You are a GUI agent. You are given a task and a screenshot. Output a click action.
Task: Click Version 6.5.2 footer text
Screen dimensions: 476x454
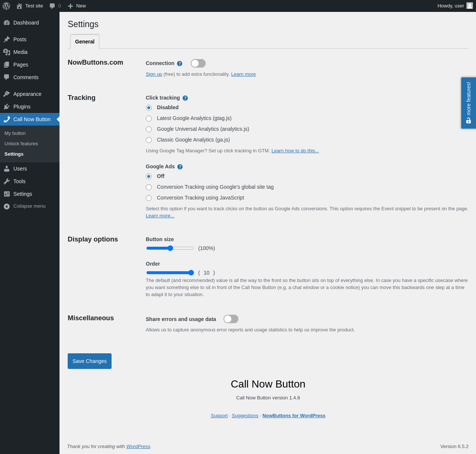point(454,447)
